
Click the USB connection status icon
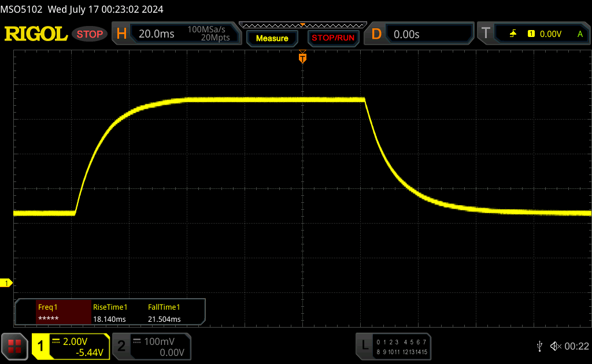539,346
